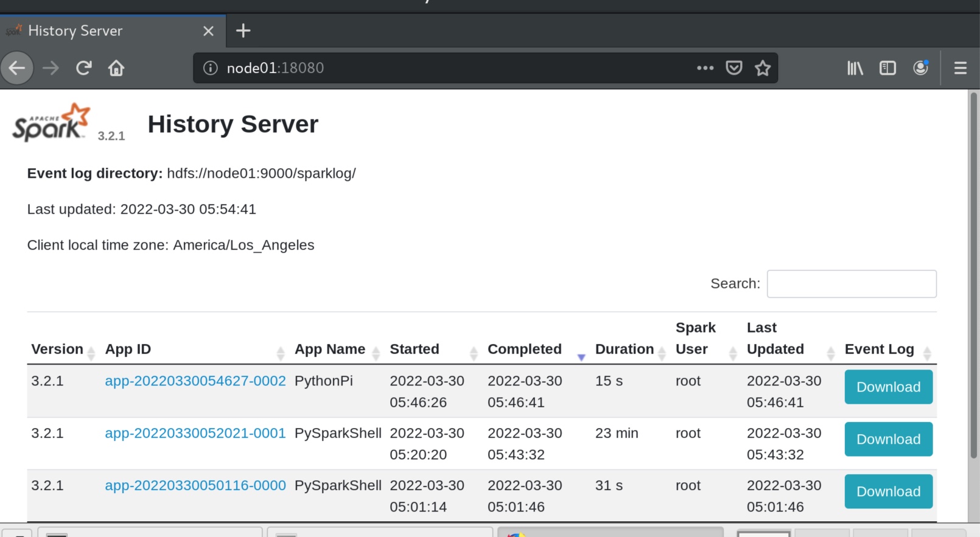Toggle the sidebar view
Viewport: 980px width, 537px height.
[888, 68]
